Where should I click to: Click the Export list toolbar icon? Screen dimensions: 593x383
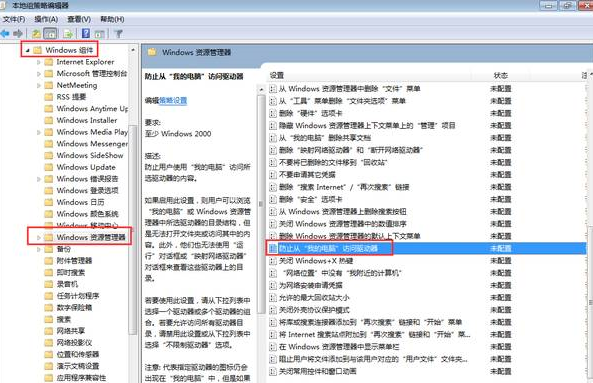(x=68, y=34)
